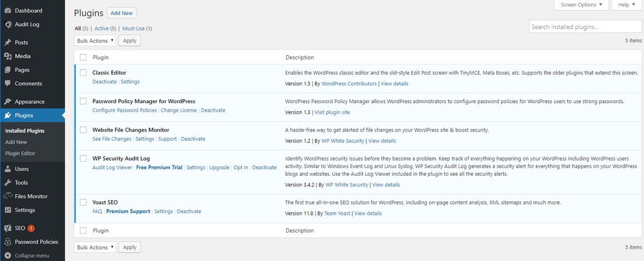Image resolution: width=644 pixels, height=261 pixels.
Task: Click the top Apply button
Action: [x=130, y=40]
